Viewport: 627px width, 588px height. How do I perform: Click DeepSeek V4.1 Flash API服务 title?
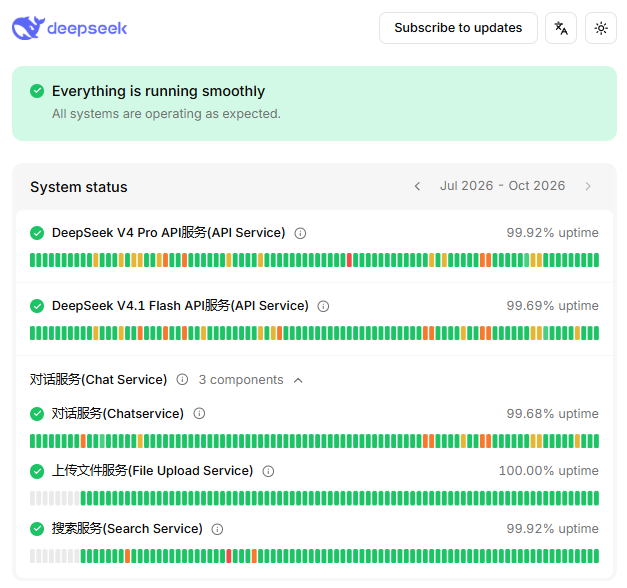click(180, 306)
